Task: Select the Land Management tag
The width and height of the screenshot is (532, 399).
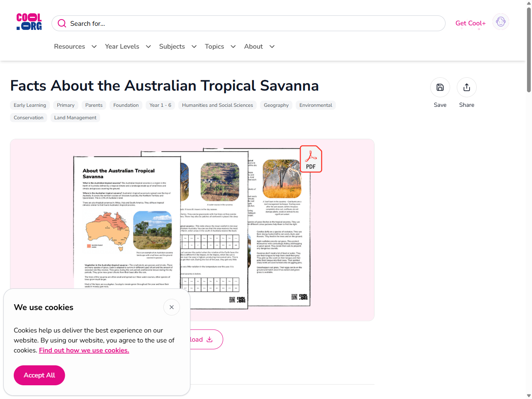Action: (75, 118)
